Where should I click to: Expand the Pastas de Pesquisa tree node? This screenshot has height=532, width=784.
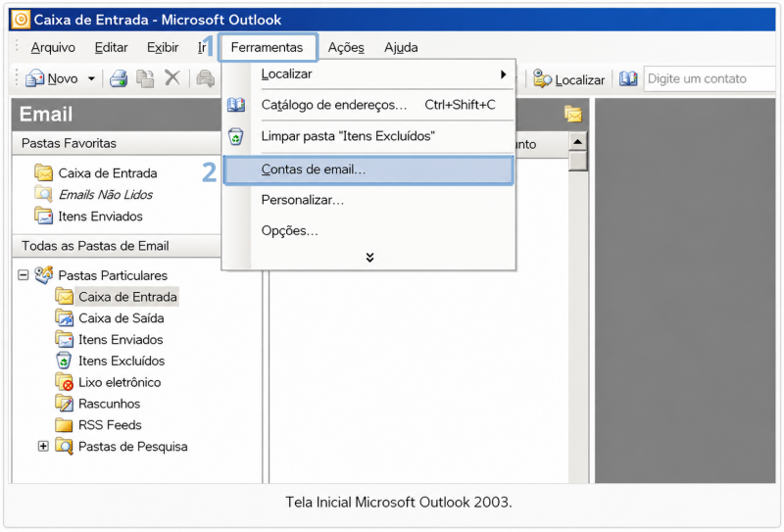43,447
